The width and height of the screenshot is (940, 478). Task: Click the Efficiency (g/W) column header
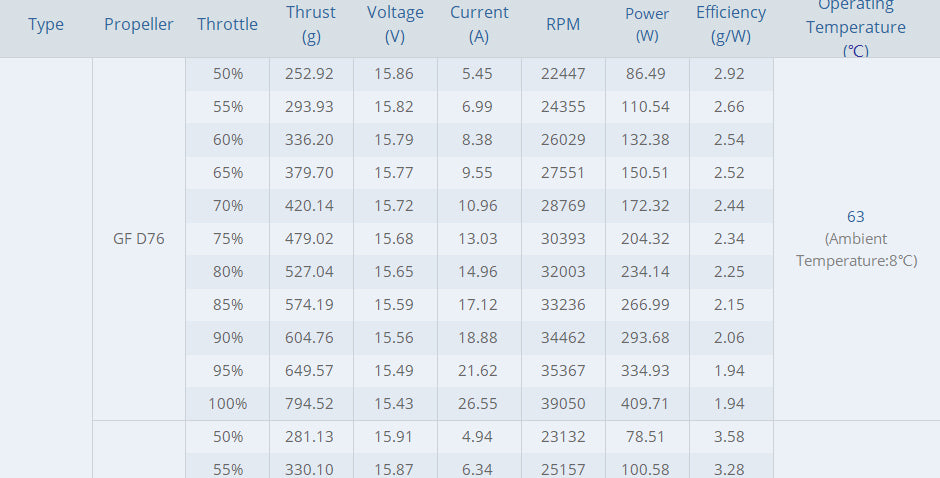click(731, 25)
